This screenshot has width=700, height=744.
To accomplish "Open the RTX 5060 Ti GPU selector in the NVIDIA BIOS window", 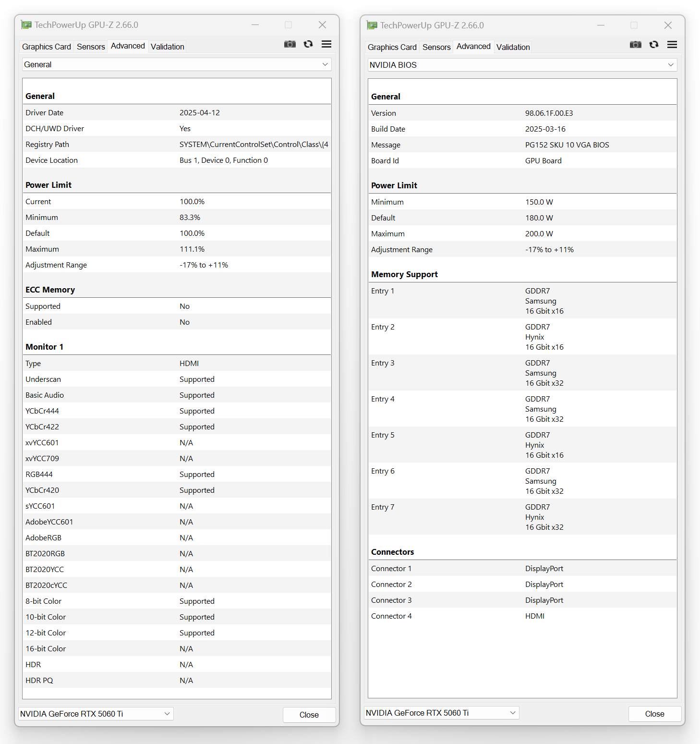I will pos(441,713).
